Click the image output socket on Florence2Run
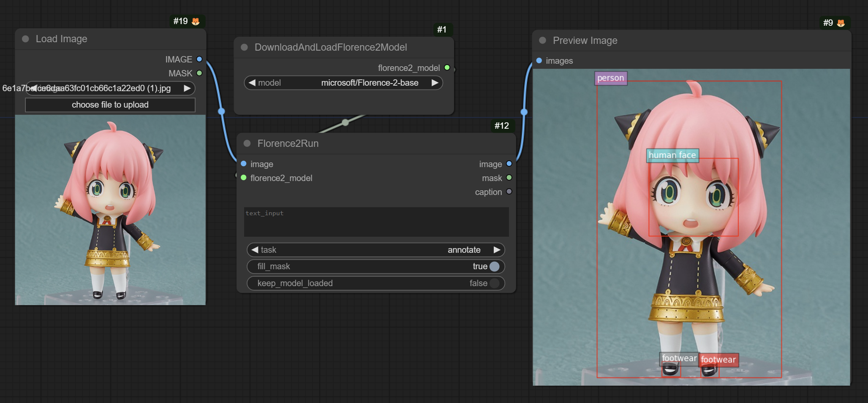 click(x=509, y=164)
